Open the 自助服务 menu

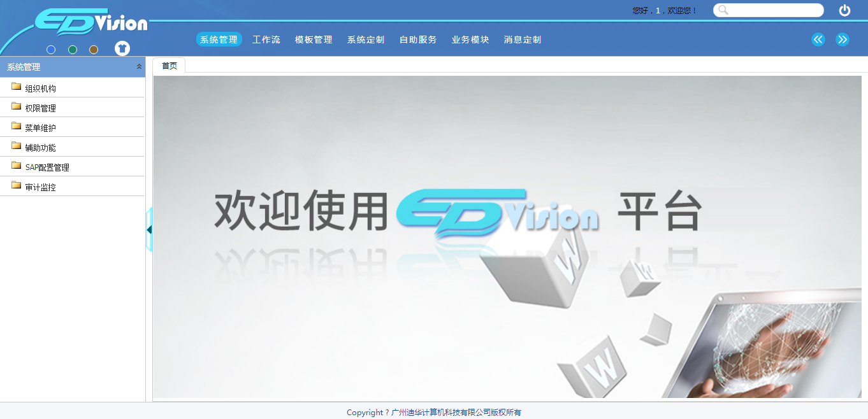418,39
